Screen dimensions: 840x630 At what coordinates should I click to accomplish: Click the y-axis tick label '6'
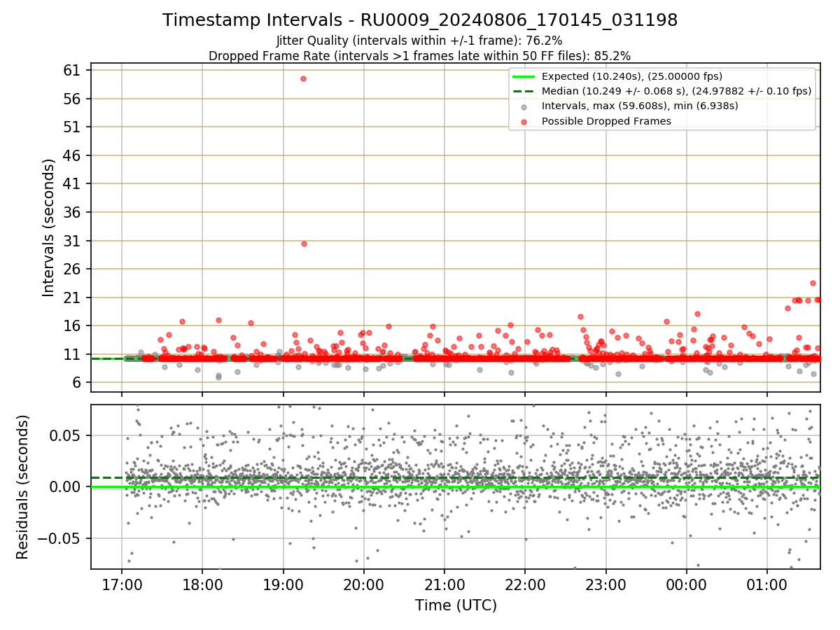(x=78, y=382)
